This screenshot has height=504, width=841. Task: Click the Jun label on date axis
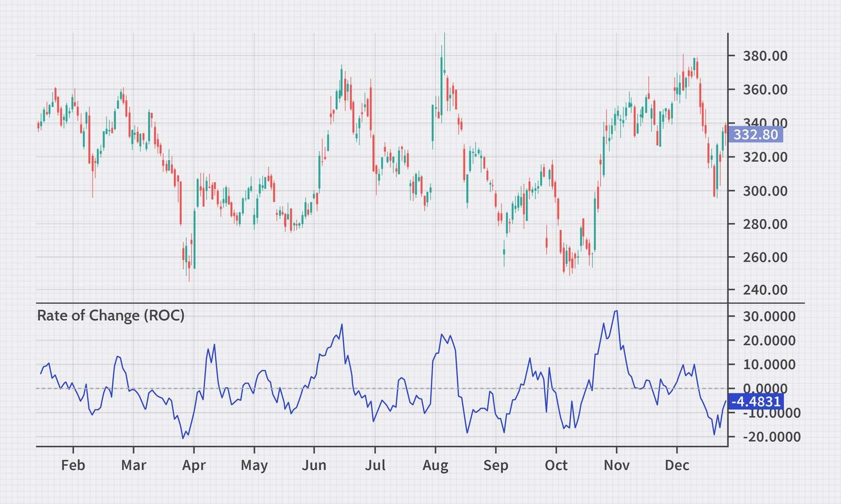coord(314,465)
